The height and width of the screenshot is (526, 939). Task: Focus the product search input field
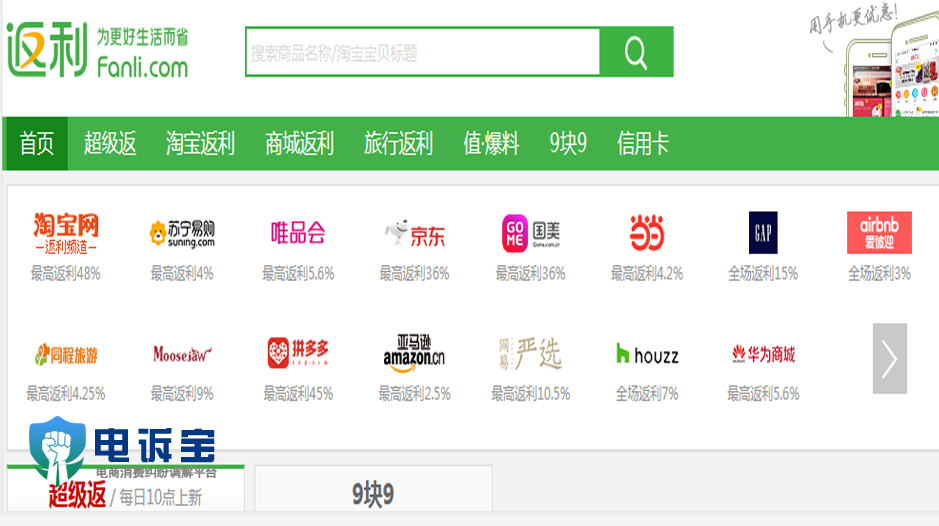(x=423, y=52)
